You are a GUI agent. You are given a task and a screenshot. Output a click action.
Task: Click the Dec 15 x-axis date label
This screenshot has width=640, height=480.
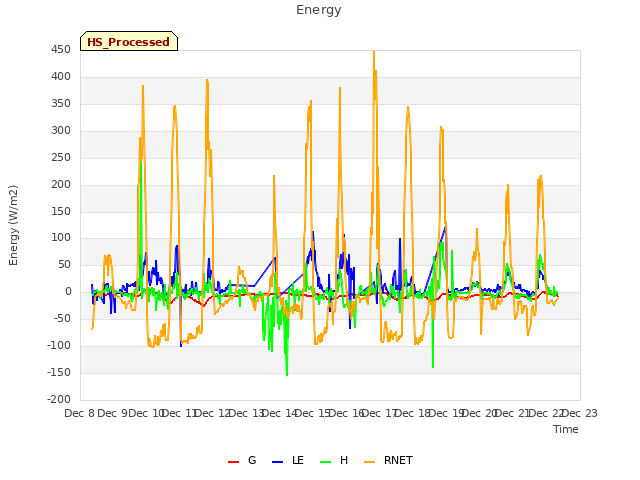pyautogui.click(x=313, y=413)
